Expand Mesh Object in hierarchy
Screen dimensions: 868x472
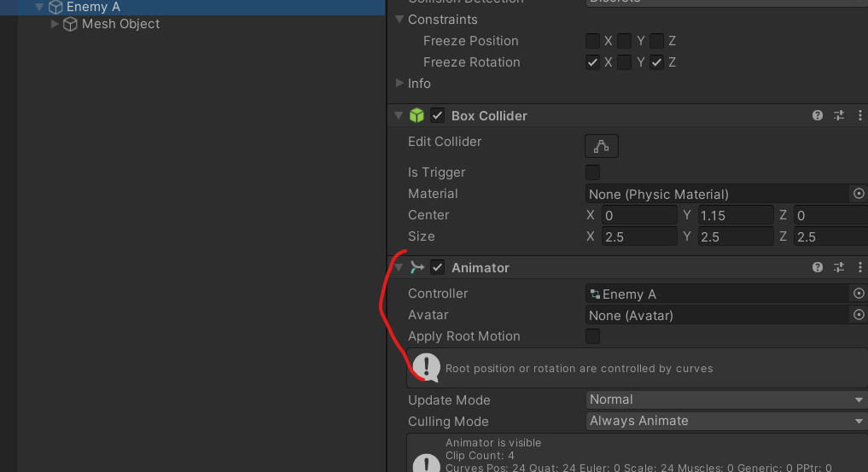(x=55, y=24)
